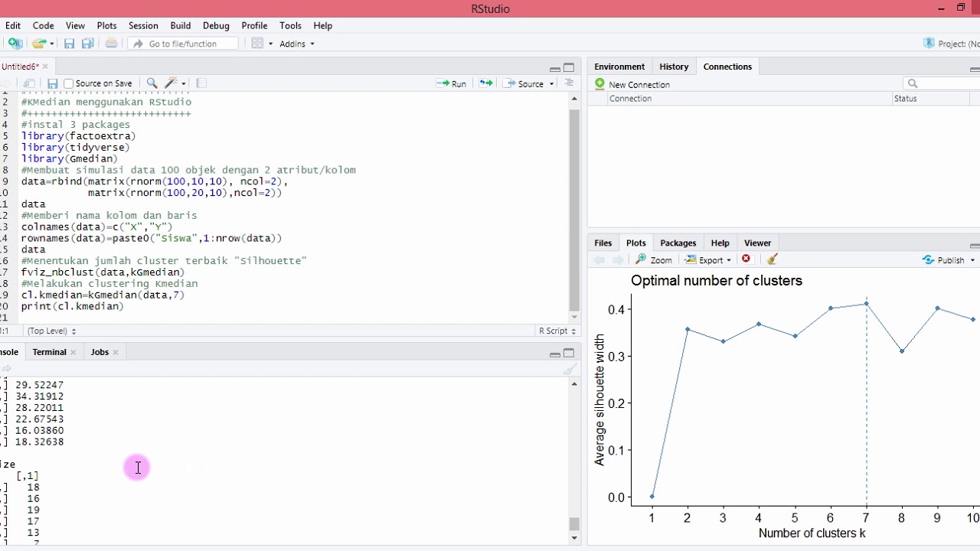Show in new window editor icon
Image resolution: width=980 pixels, height=551 pixels.
click(x=29, y=83)
